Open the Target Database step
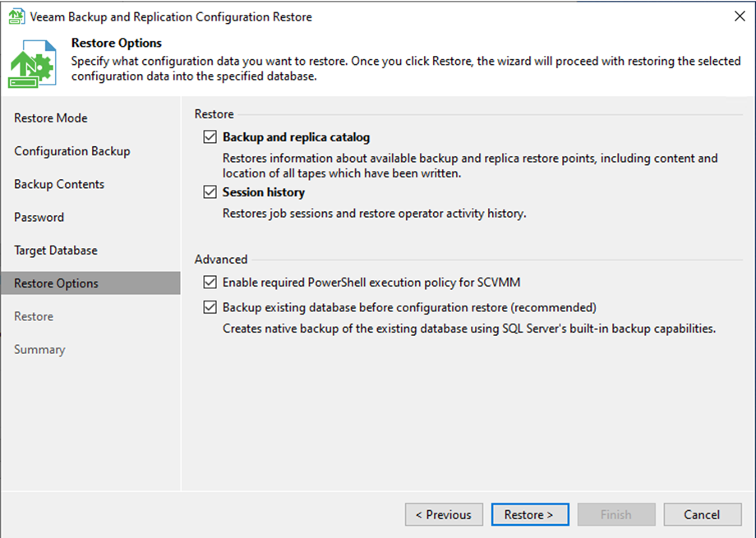 [x=55, y=251]
